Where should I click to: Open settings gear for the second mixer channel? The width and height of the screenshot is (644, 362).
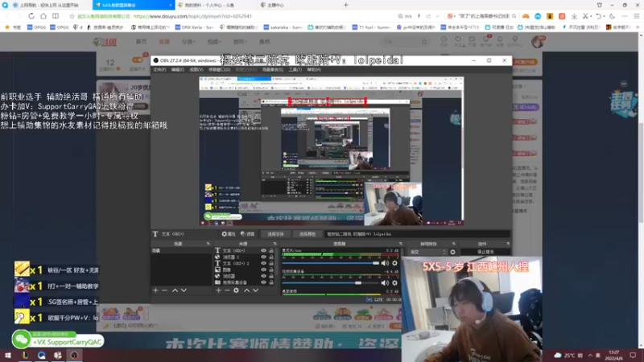394,283
